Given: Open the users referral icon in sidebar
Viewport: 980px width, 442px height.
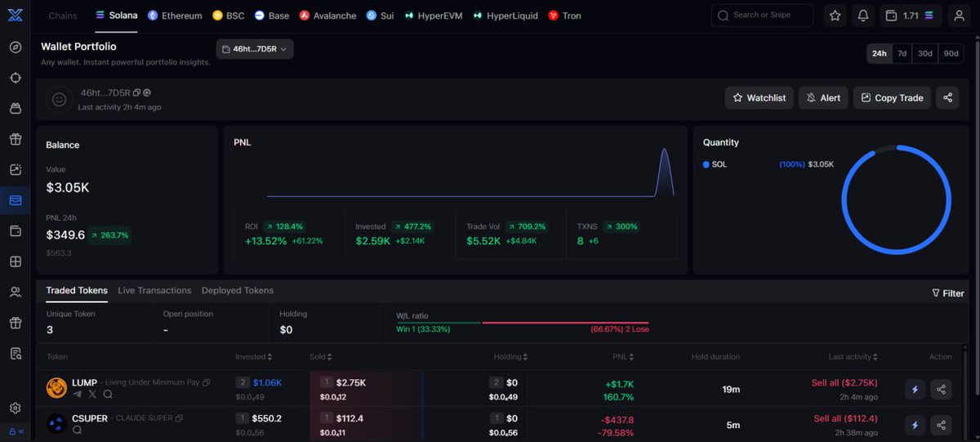Looking at the screenshot, I should click(x=16, y=292).
